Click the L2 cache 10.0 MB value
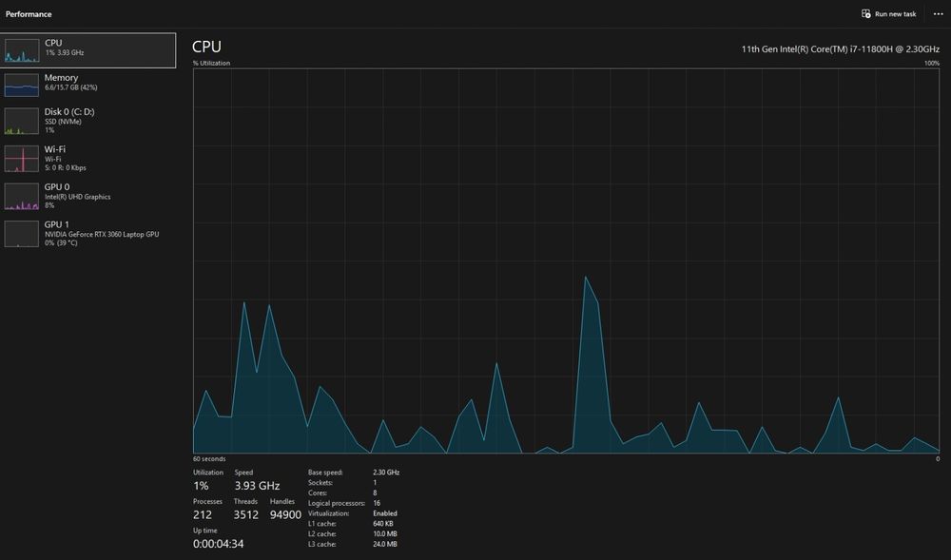 (385, 534)
